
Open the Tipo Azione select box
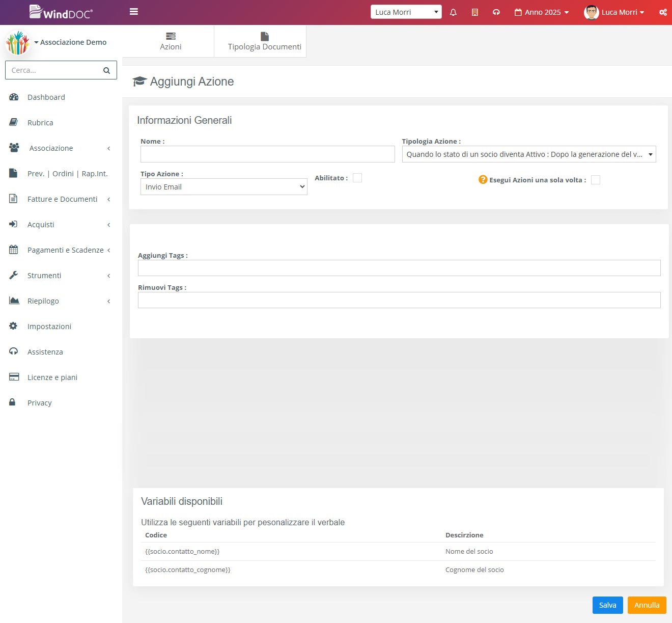(x=223, y=187)
